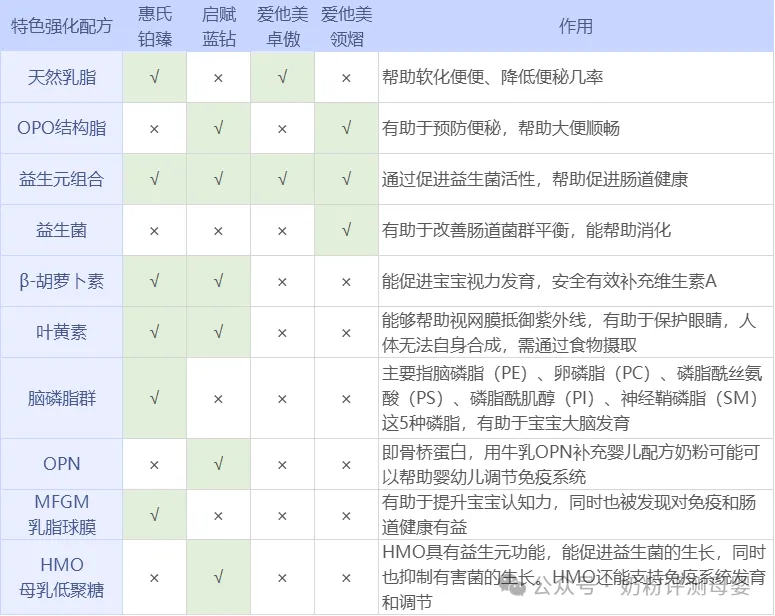Click the β-胡萝卜素 row label
The image size is (775, 616).
(61, 281)
